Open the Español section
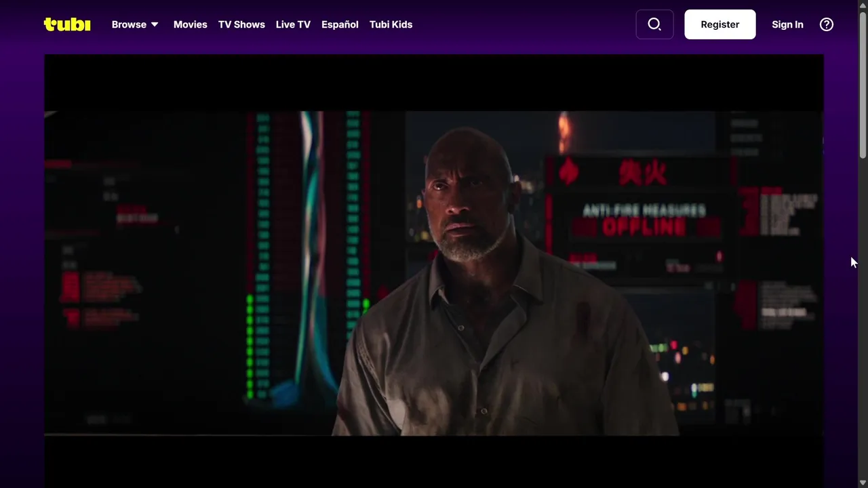The height and width of the screenshot is (488, 868). coord(340,24)
